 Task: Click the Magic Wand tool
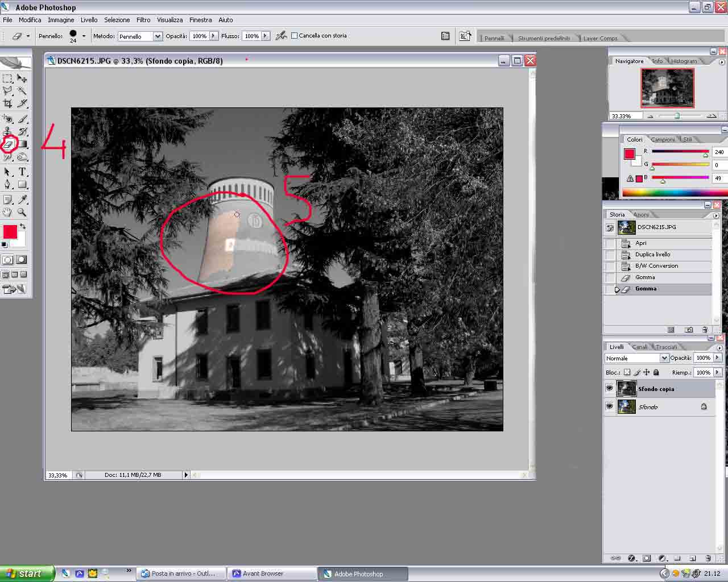point(22,91)
